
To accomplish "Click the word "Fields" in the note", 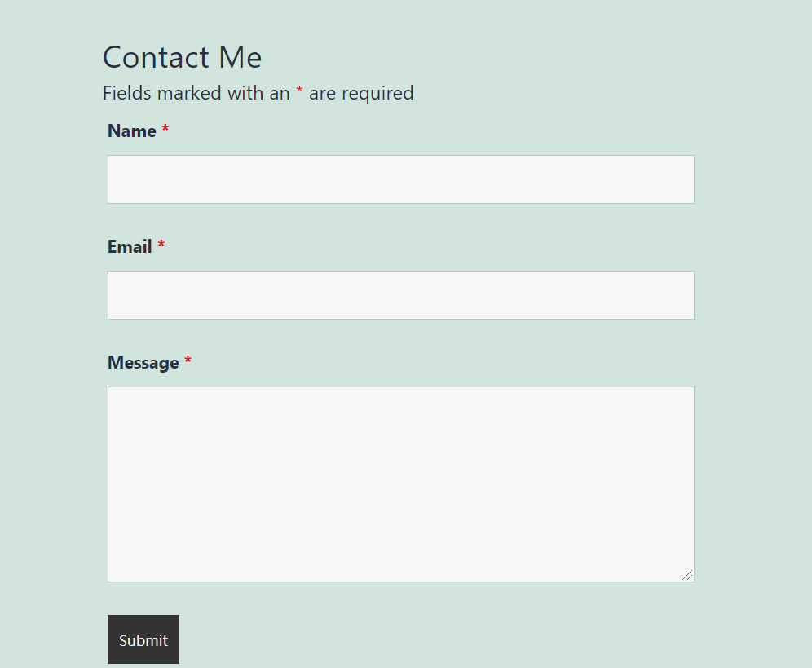I will coord(127,93).
